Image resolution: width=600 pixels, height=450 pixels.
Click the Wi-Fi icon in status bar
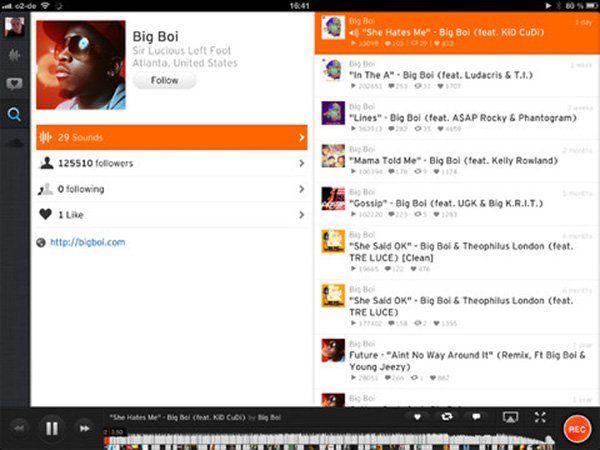click(45, 5)
